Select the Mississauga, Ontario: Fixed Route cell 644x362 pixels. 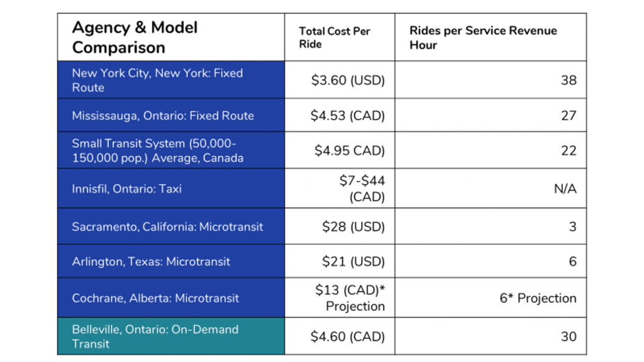[x=163, y=116]
